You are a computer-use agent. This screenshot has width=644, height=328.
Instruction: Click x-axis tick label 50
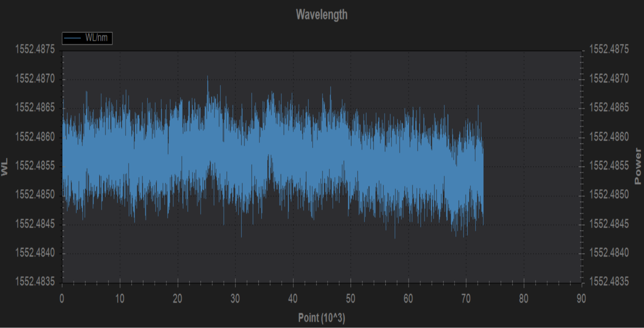(x=350, y=299)
